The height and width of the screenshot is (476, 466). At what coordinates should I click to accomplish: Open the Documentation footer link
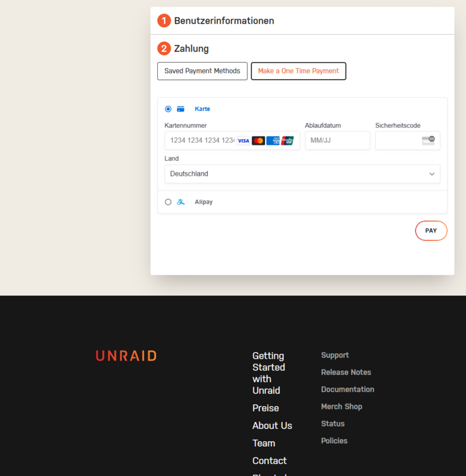pos(347,390)
